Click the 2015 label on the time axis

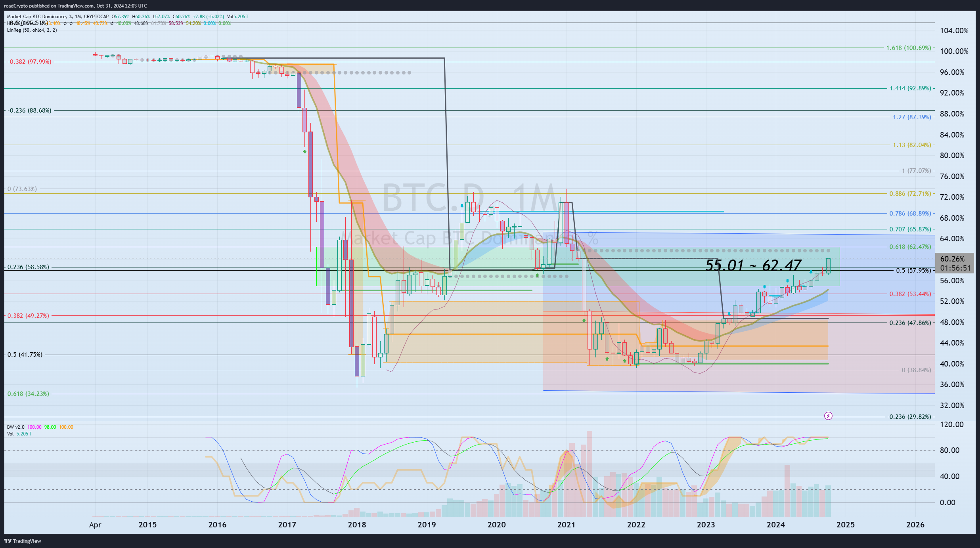click(147, 525)
